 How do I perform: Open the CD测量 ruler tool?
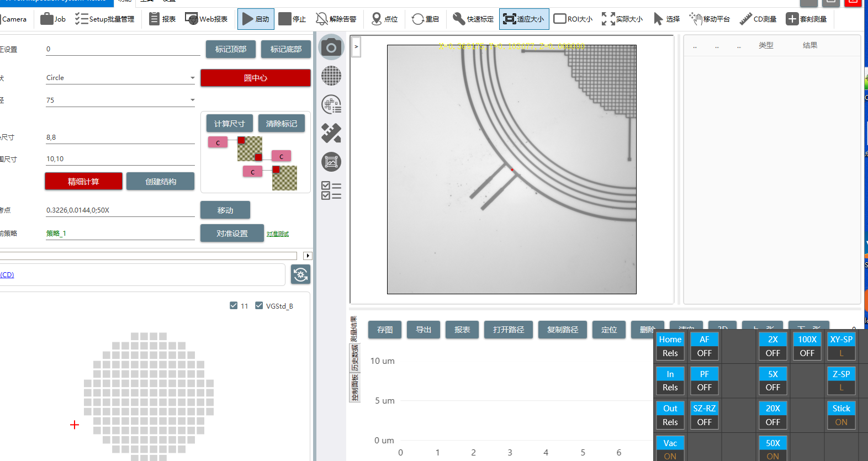click(x=758, y=19)
